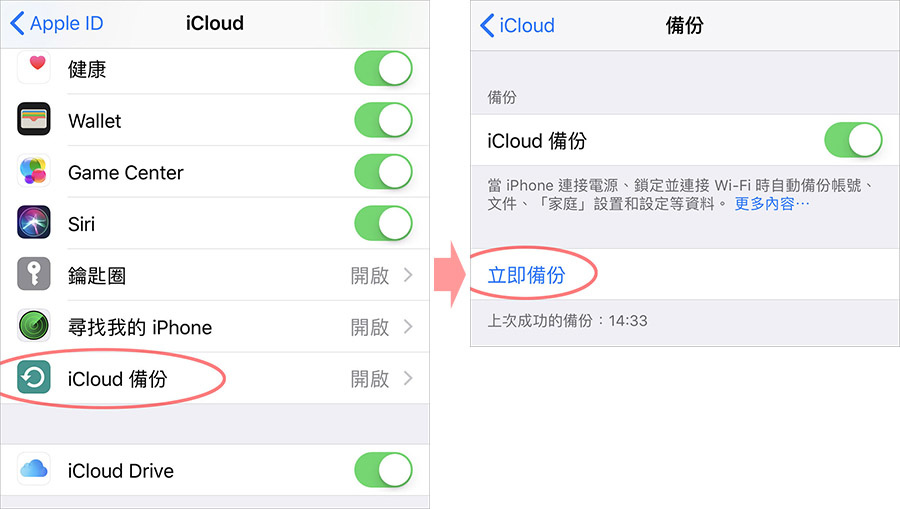Tap the Health heart icon
The width and height of the screenshot is (900, 509).
click(x=34, y=67)
